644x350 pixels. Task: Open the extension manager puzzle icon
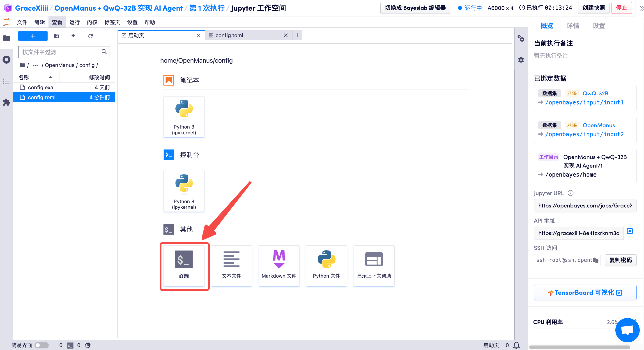click(7, 102)
